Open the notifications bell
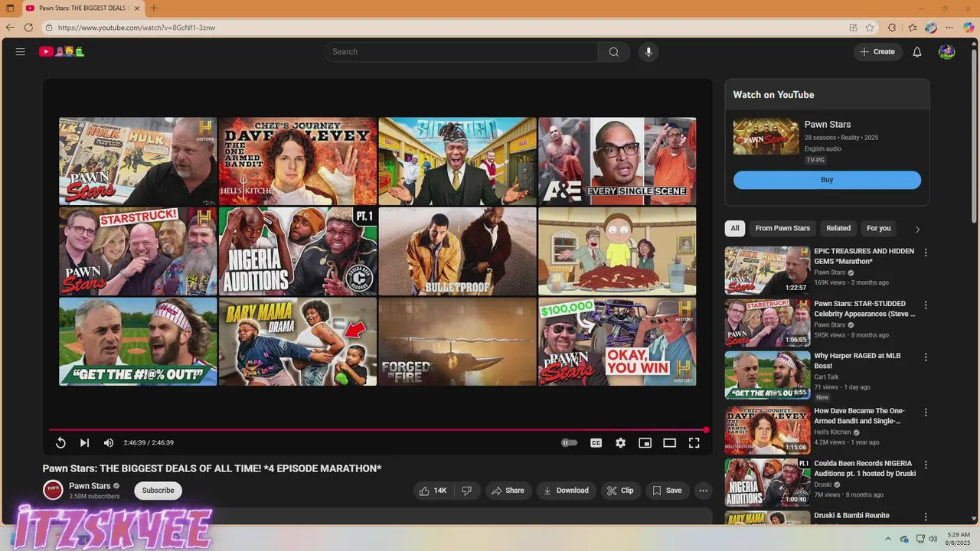This screenshot has height=551, width=980. 916,52
